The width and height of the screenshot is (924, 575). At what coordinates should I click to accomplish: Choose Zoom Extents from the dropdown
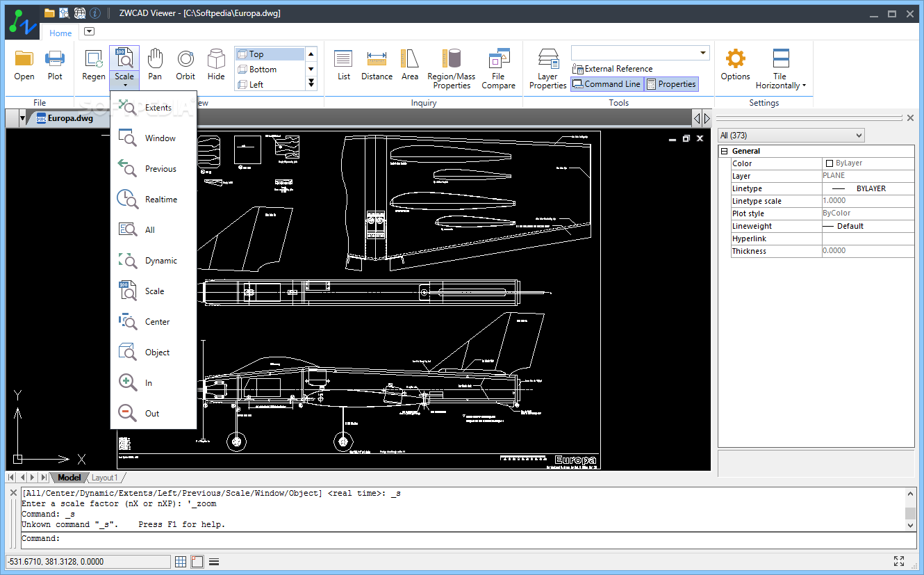click(154, 108)
